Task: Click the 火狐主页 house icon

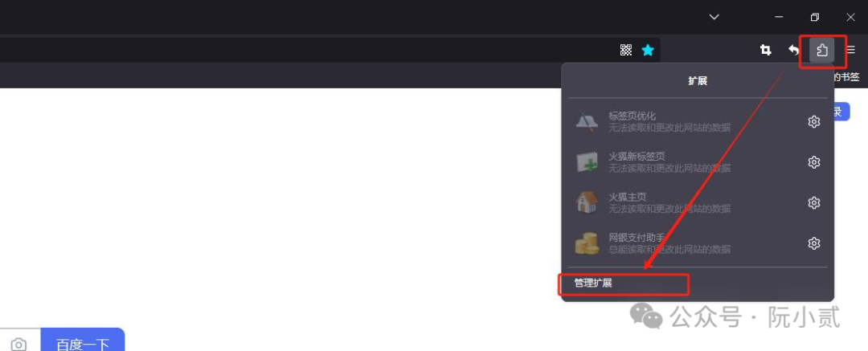Action: coord(587,202)
